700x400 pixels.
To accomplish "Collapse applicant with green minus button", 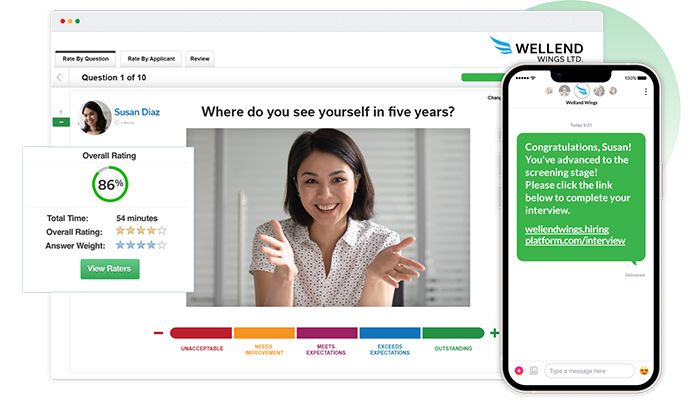I will pyautogui.click(x=61, y=122).
